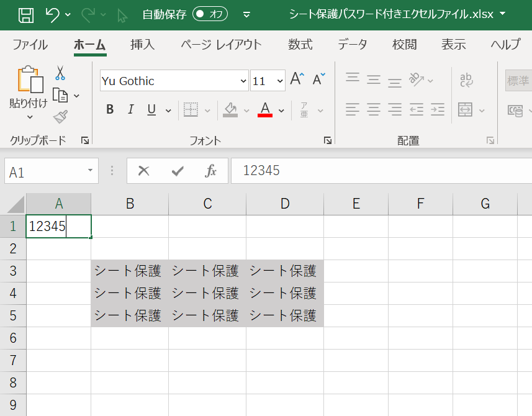Click the red Font Color button
This screenshot has height=416, width=532.
265,110
